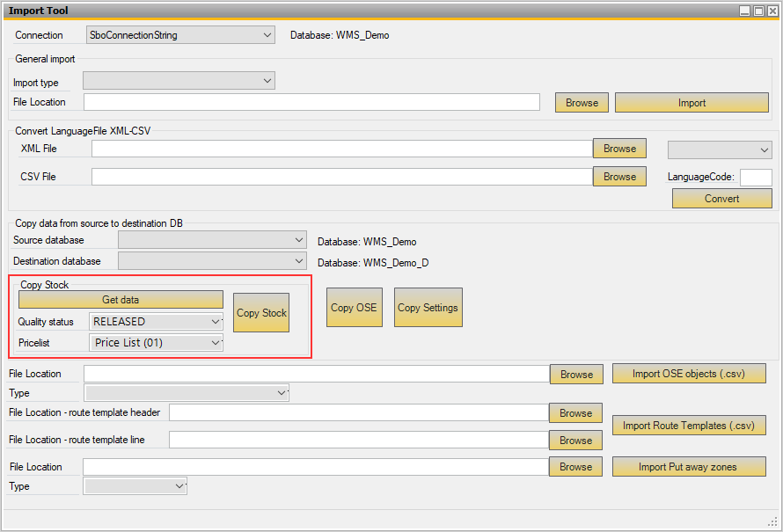Click Browse beside Import OSE objects

(x=576, y=375)
